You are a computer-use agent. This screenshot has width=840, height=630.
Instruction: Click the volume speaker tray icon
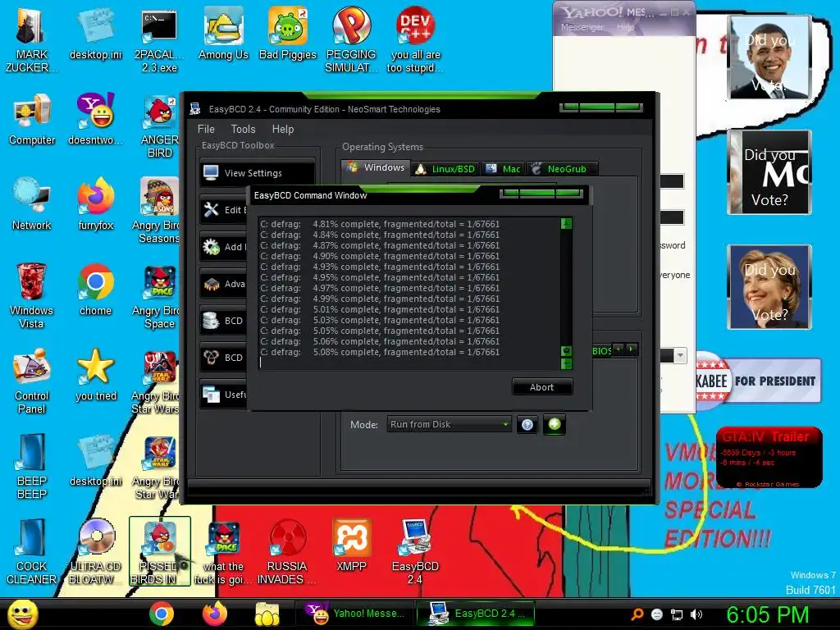coord(696,614)
